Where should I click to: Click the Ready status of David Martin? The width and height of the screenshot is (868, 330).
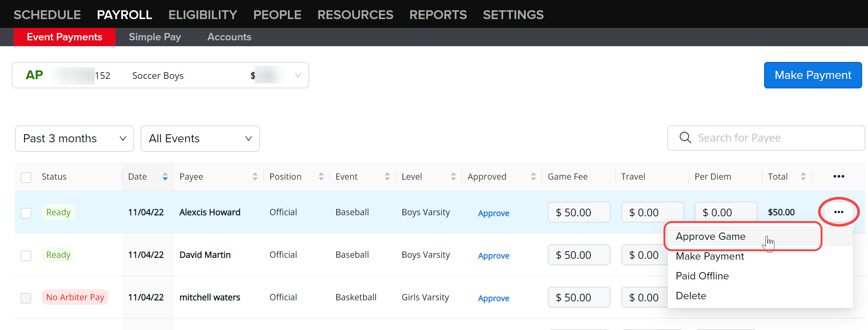click(58, 255)
